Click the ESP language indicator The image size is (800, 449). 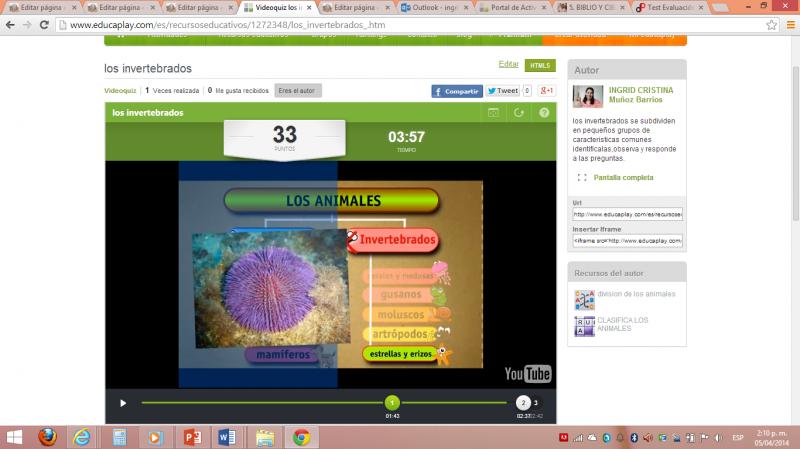(738, 438)
